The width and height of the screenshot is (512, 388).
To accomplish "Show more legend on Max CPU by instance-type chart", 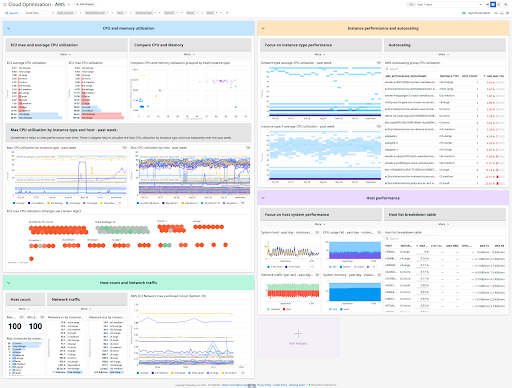I will click(x=119, y=203).
